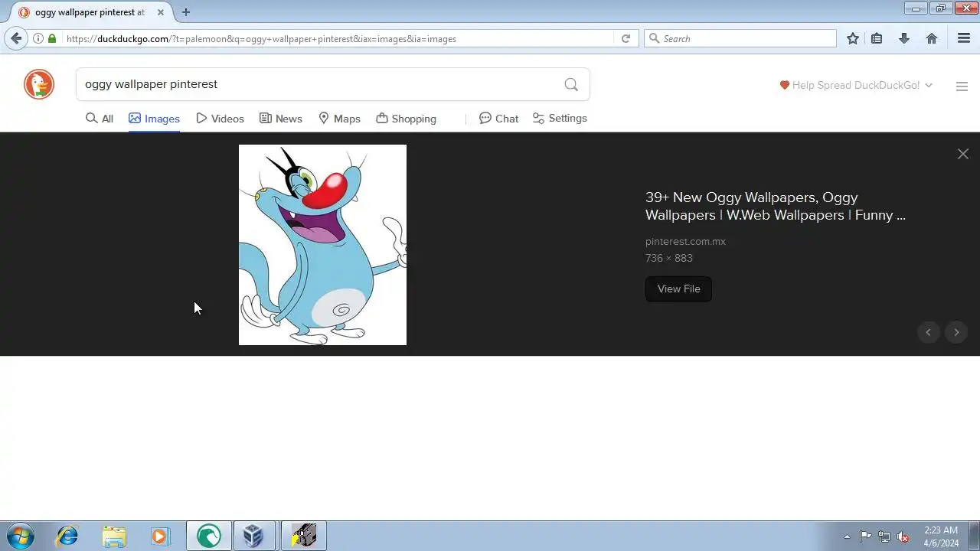Close the oggy wallpaper pinterest tab
The image size is (980, 551).
[x=160, y=12]
